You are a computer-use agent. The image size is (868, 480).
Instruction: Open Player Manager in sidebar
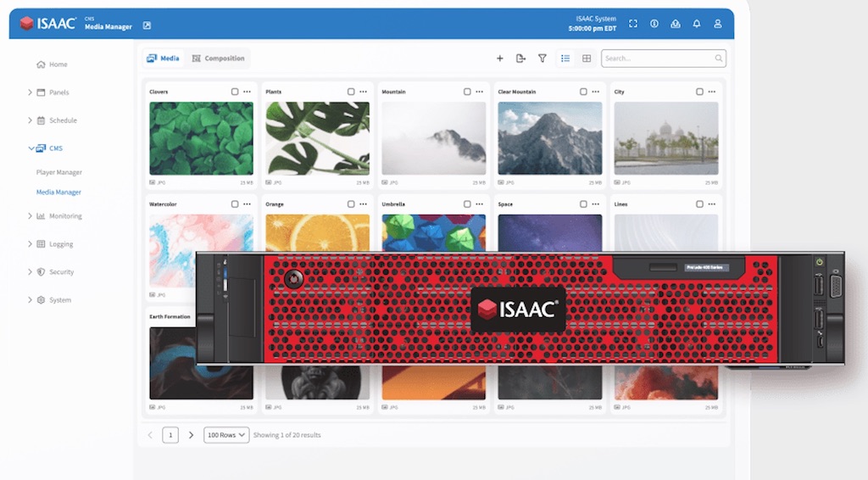(x=59, y=172)
